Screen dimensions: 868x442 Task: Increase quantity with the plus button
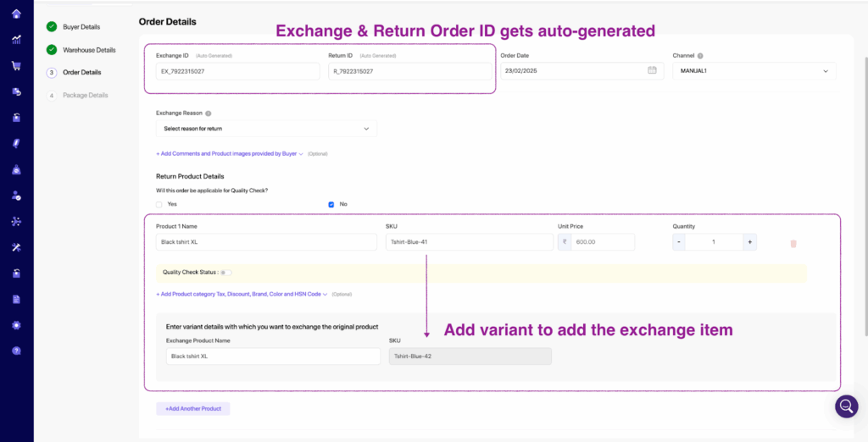(x=749, y=242)
